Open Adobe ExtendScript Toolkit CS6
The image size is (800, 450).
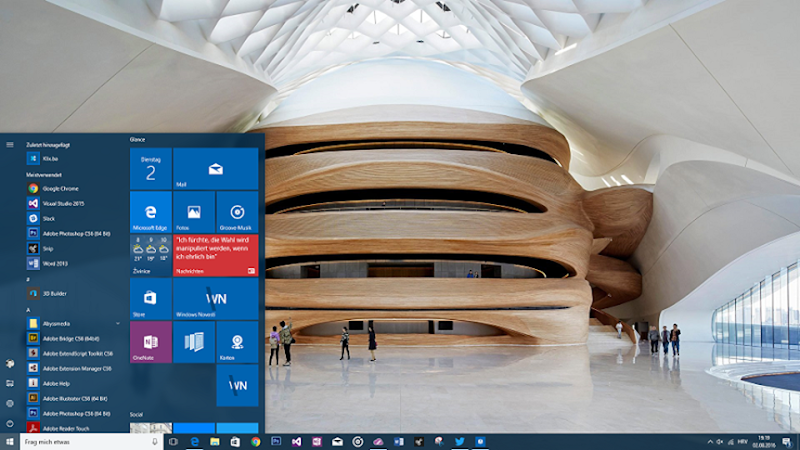tap(73, 354)
